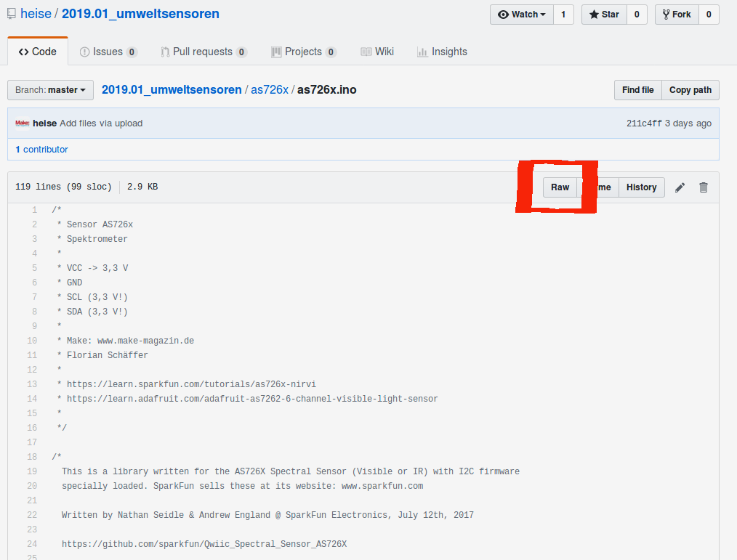Open commit hash 211c4ff
Image resolution: width=737 pixels, height=560 pixels.
[x=644, y=123]
